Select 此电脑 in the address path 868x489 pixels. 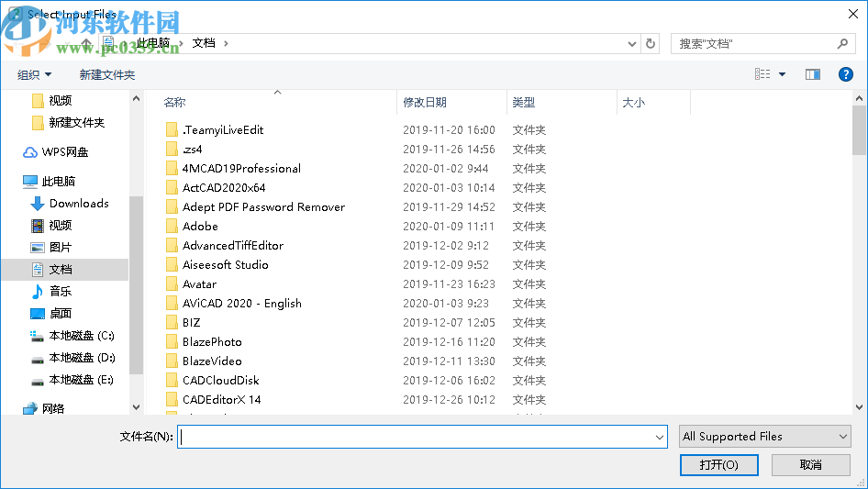click(153, 43)
